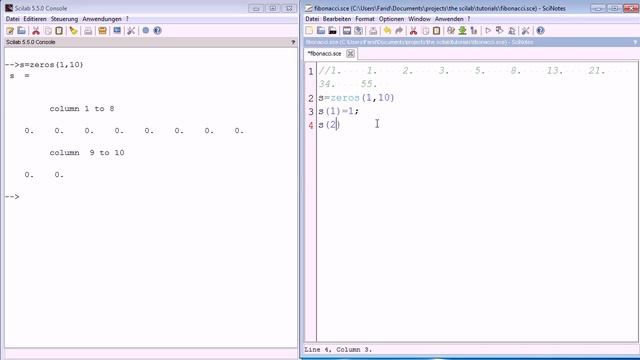Click the Cut scissors icon in the SciNotes toolbar
This screenshot has width=640, height=360.
tap(413, 31)
